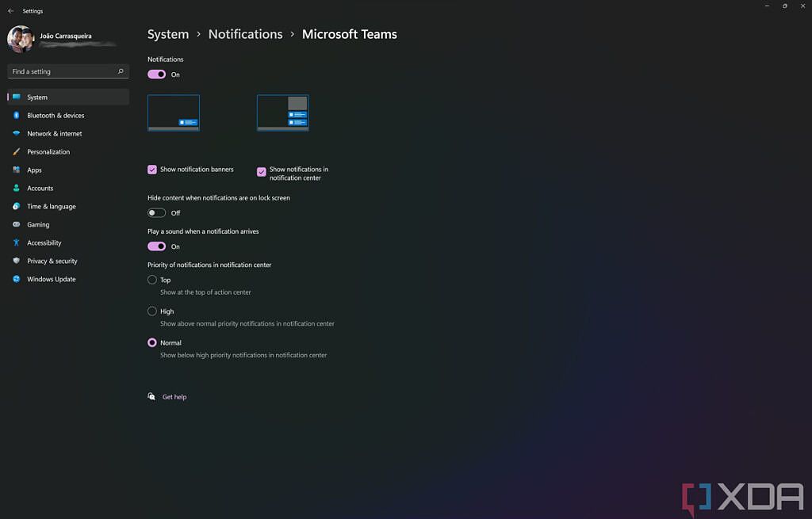812x519 pixels.
Task: Navigate to Notifications via breadcrumb
Action: point(245,34)
